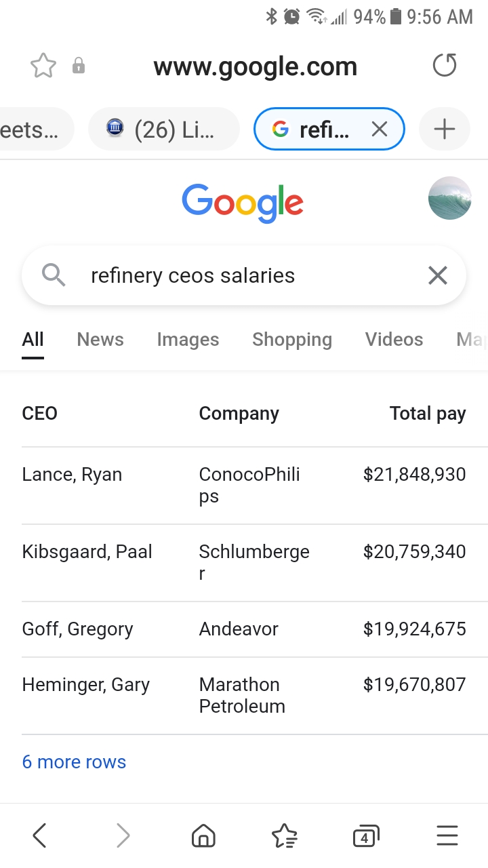Viewport: 488px width, 868px height.
Task: Bookmark page with the star icon
Action: [x=43, y=66]
